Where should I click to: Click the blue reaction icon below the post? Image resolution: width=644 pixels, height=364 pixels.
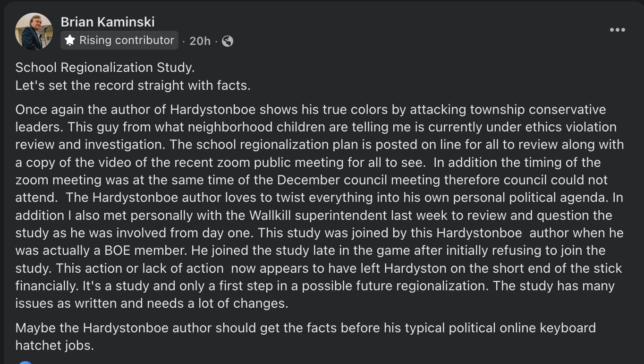pyautogui.click(x=25, y=362)
